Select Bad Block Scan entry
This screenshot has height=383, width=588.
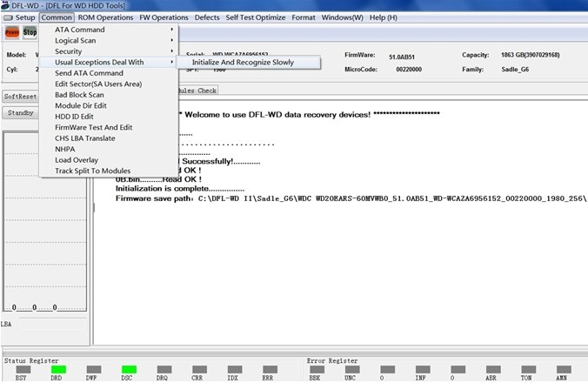click(x=109, y=95)
